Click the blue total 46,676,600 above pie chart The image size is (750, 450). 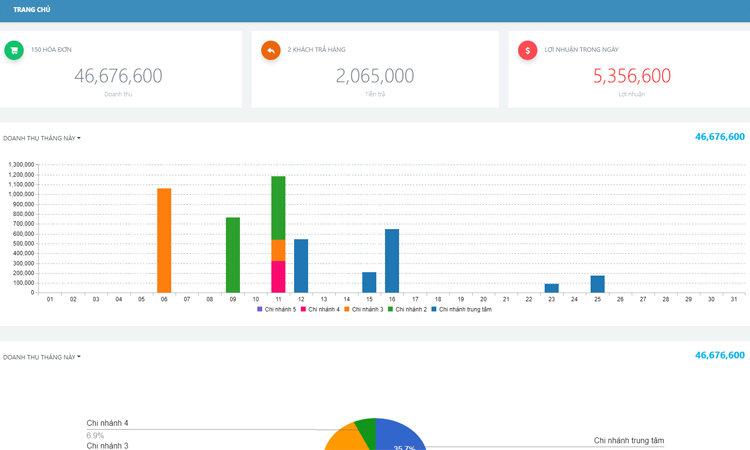[720, 355]
